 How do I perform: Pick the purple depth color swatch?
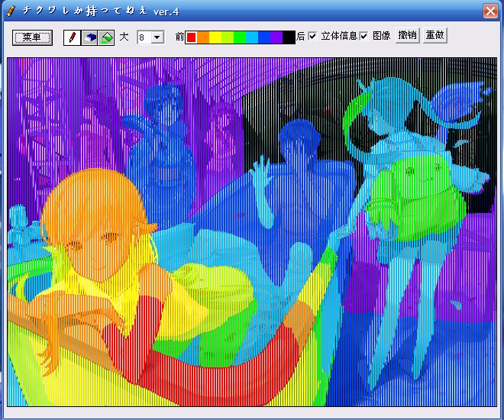(x=276, y=37)
